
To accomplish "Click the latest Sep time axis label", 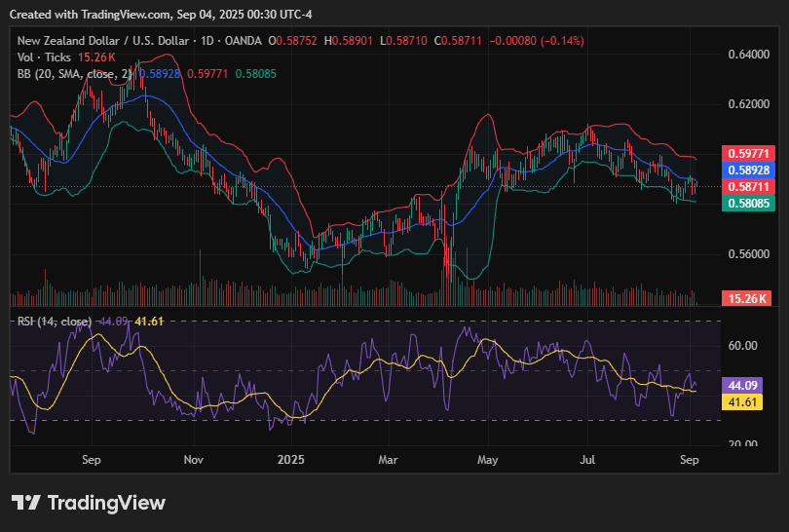I will click(x=690, y=460).
